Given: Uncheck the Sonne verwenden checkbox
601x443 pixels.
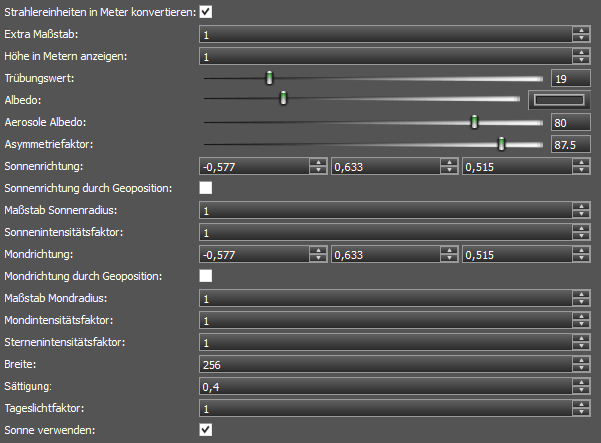Looking at the screenshot, I should coord(205,430).
